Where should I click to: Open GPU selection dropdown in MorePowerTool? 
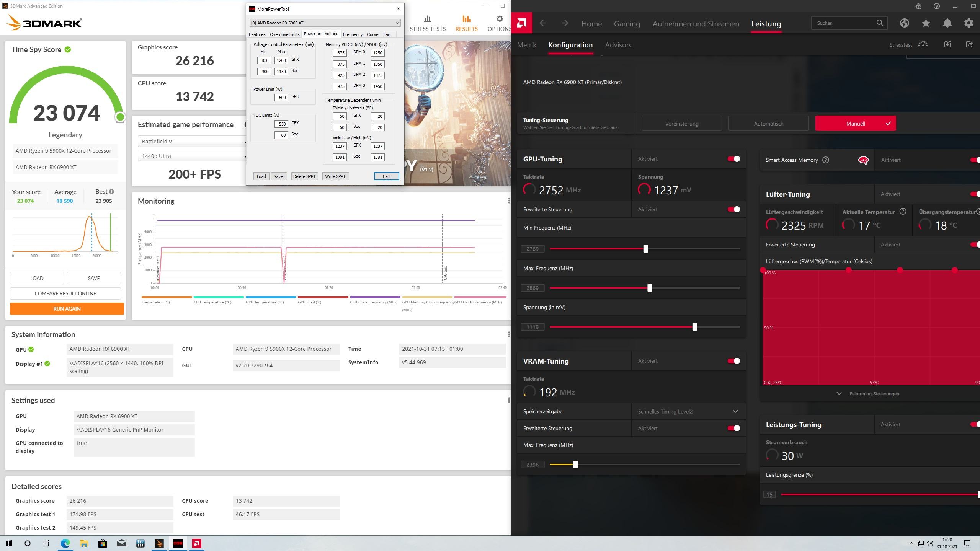point(397,23)
